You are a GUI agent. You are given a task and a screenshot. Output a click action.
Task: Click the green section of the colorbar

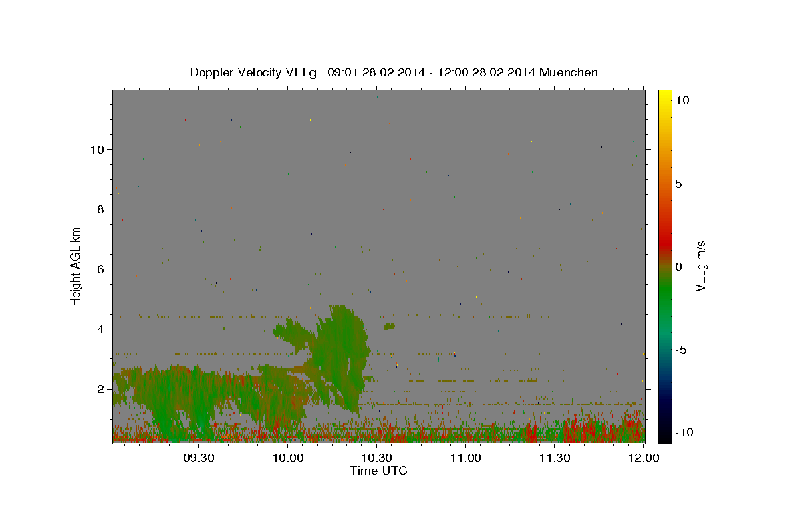pyautogui.click(x=665, y=293)
